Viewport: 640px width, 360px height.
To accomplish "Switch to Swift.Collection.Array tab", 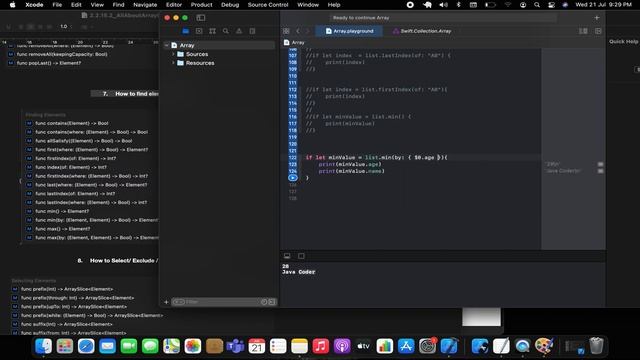I will [x=422, y=31].
